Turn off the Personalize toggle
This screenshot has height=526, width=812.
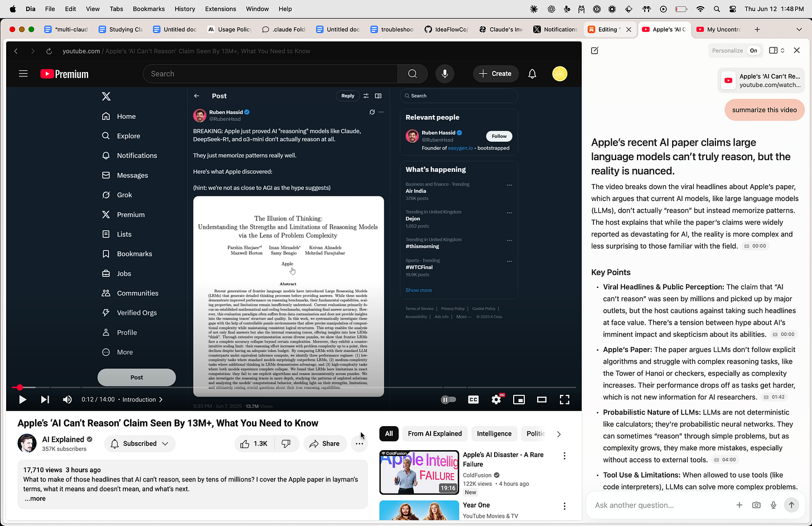[753, 50]
